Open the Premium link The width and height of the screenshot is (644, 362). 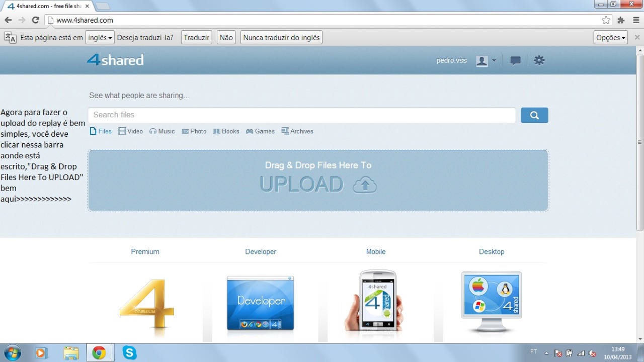[x=145, y=251]
